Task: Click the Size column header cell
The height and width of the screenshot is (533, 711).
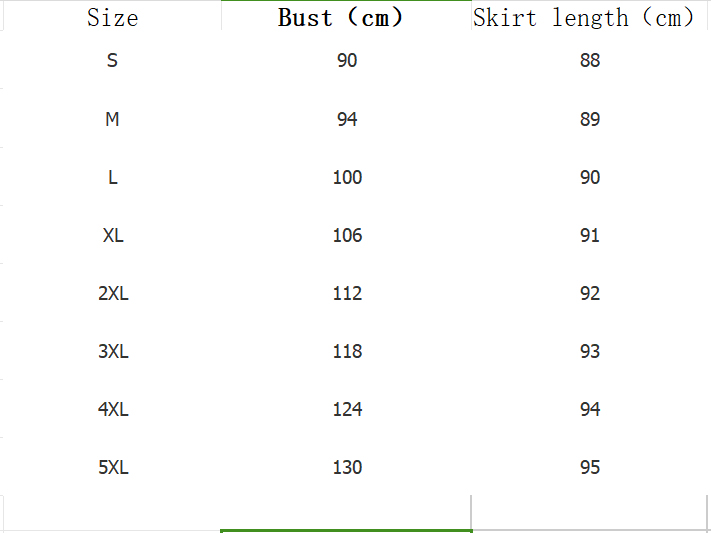Action: tap(112, 17)
